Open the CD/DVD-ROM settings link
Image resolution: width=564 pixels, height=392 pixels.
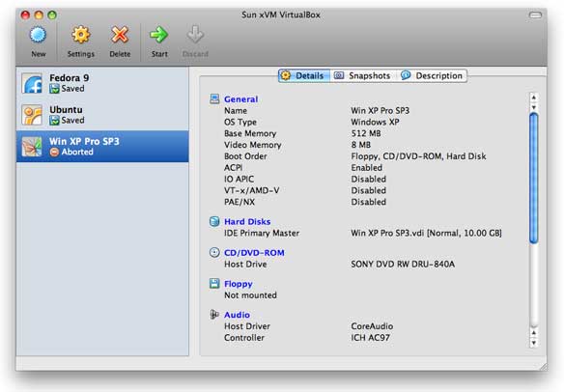pos(254,253)
